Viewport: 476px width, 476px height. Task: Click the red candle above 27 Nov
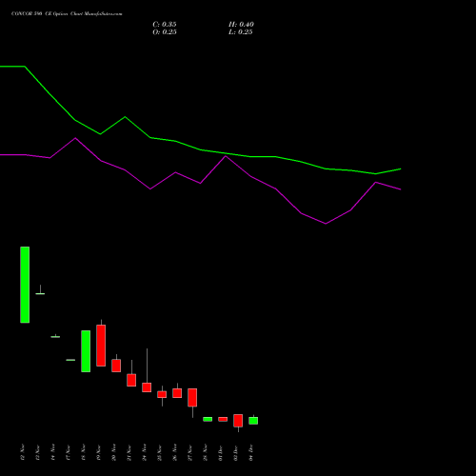tap(192, 397)
